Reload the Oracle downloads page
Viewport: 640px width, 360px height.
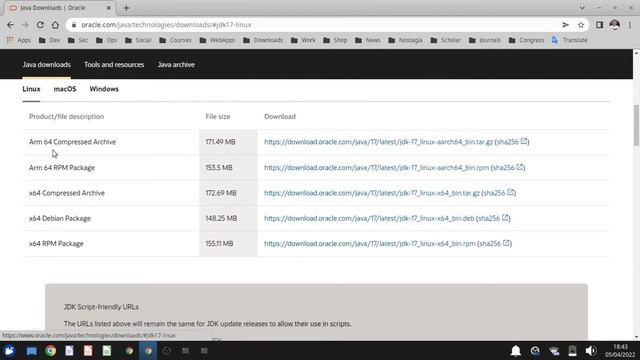40,25
